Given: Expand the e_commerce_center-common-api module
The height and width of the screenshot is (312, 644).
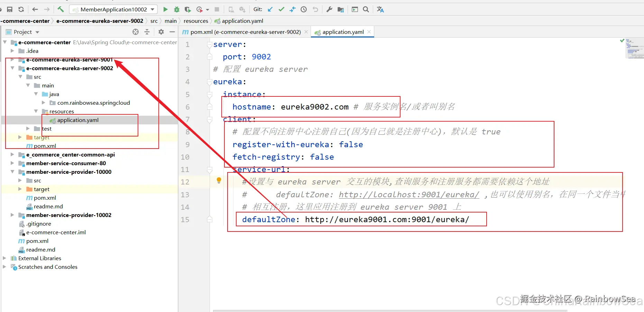Looking at the screenshot, I should click(12, 154).
